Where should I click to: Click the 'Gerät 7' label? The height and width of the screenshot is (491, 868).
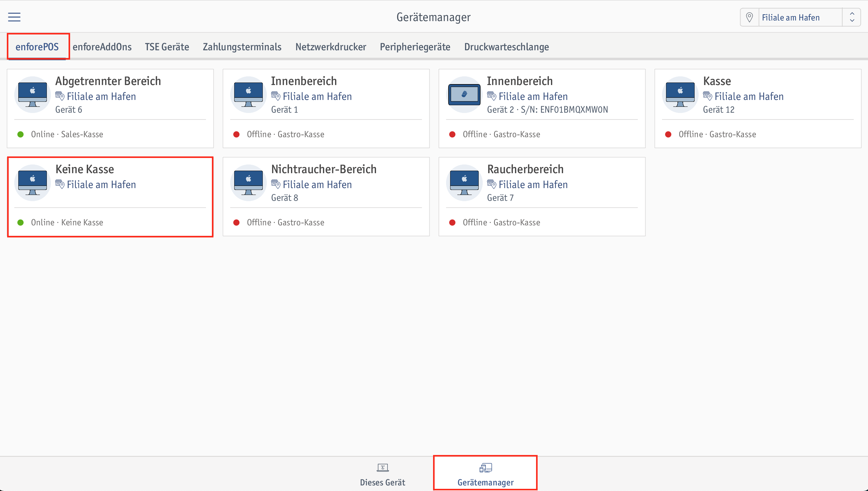[x=500, y=198]
